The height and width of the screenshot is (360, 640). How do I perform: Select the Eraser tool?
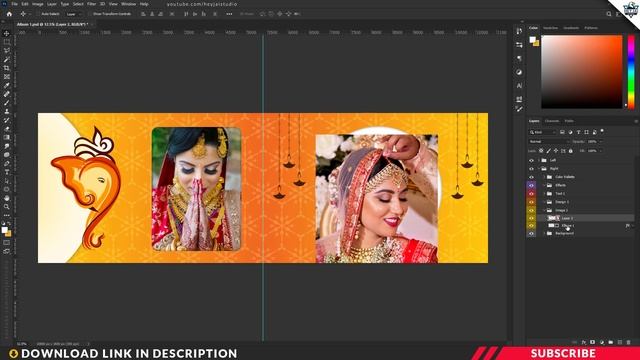point(7,129)
